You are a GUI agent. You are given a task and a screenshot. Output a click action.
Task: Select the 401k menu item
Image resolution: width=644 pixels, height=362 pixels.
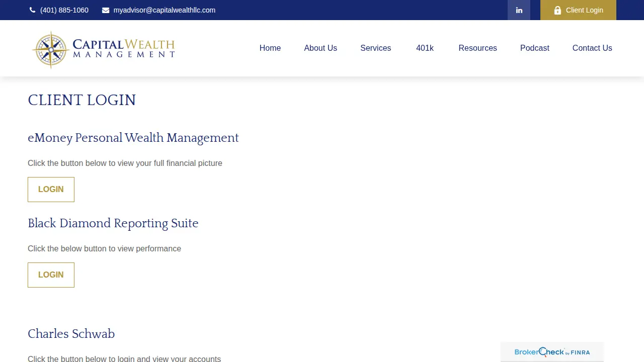425,48
